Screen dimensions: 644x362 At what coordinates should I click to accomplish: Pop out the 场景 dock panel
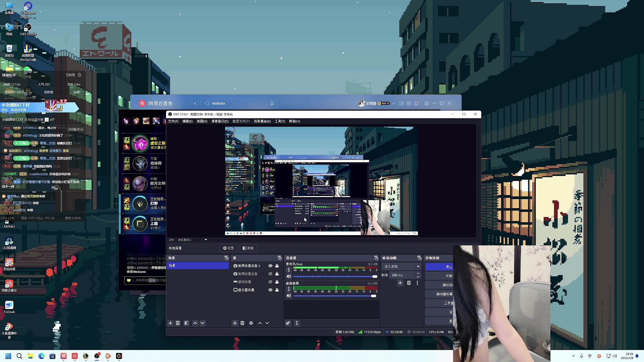point(226,258)
